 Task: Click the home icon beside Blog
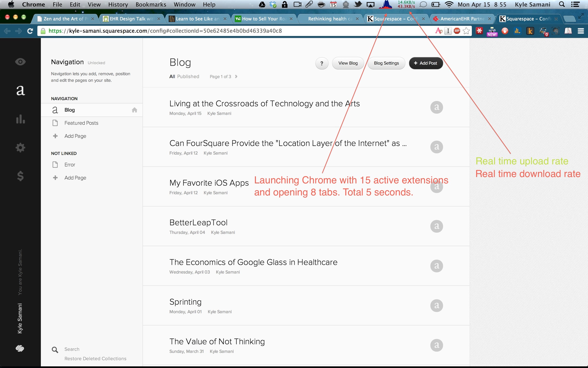pos(135,110)
